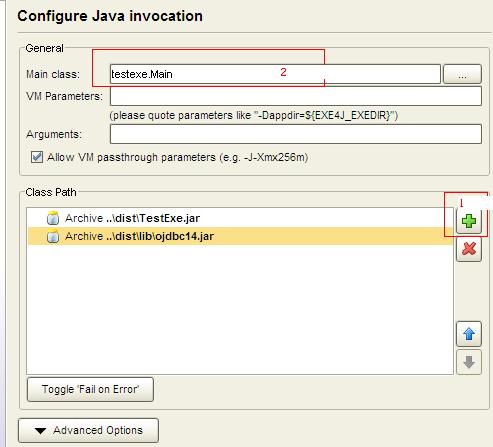The image size is (493, 447).
Task: Select the Archive ..\dist\lib\ojdbc14.jar entry
Action: (x=240, y=236)
